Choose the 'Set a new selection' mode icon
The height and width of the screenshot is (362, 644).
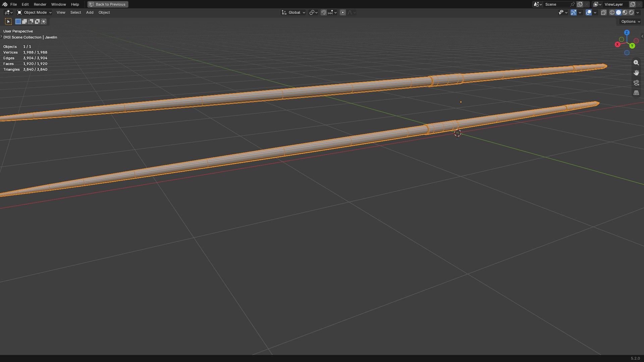tap(18, 21)
